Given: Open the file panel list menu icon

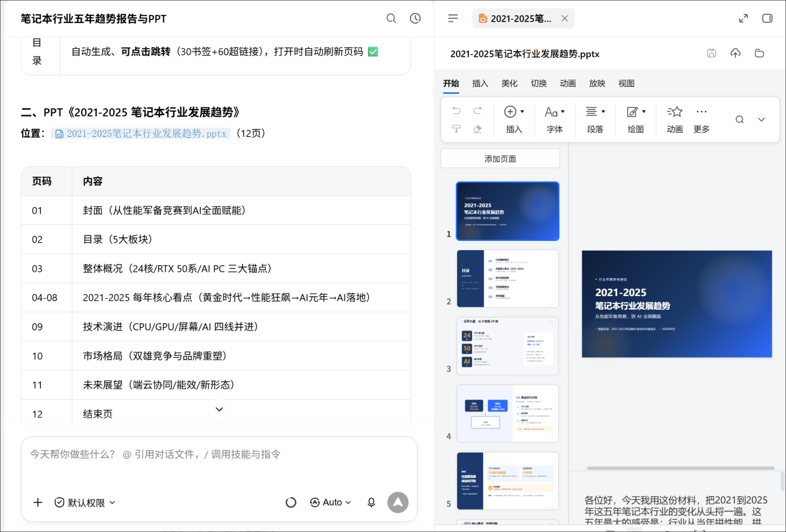Looking at the screenshot, I should [453, 19].
